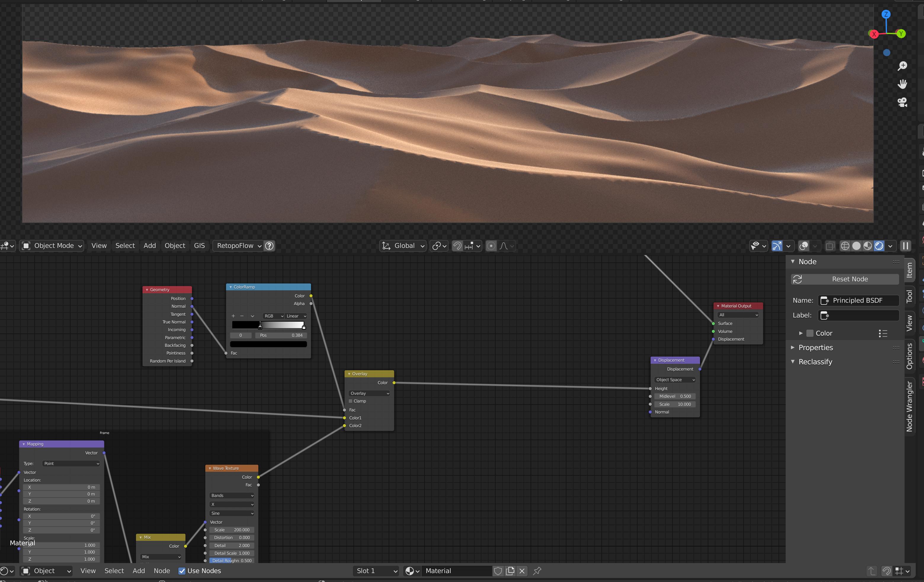Toggle fake user shield icon
The image size is (924, 582).
(498, 571)
